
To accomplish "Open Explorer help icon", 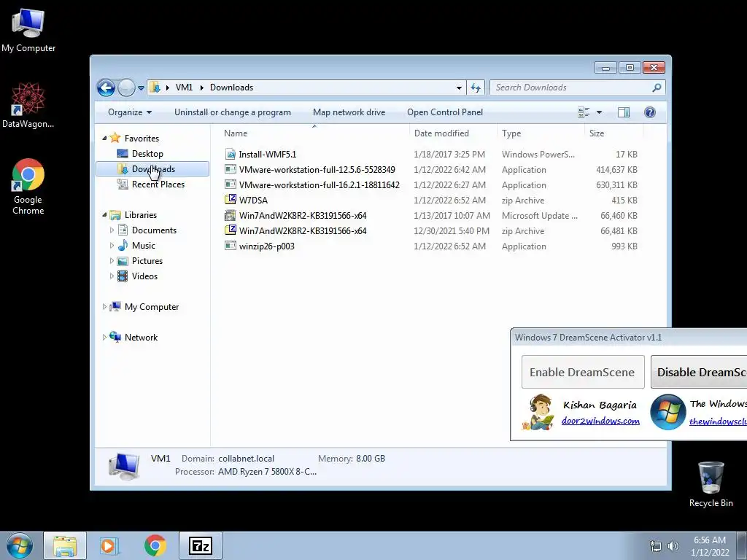I will coord(650,112).
